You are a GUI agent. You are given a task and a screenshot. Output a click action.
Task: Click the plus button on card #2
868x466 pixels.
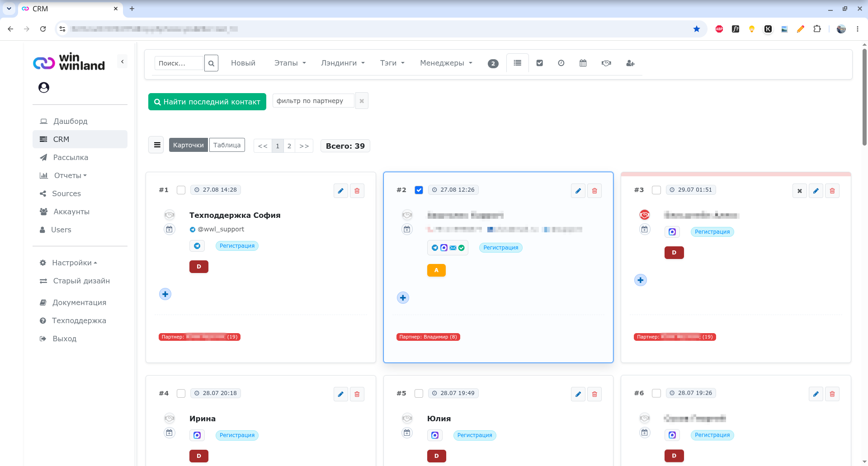[403, 298]
